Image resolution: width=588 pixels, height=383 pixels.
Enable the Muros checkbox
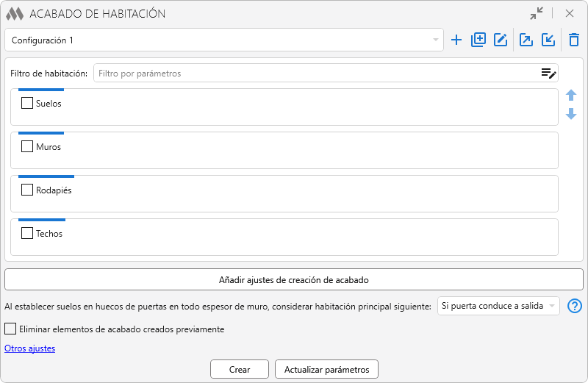[x=27, y=147]
